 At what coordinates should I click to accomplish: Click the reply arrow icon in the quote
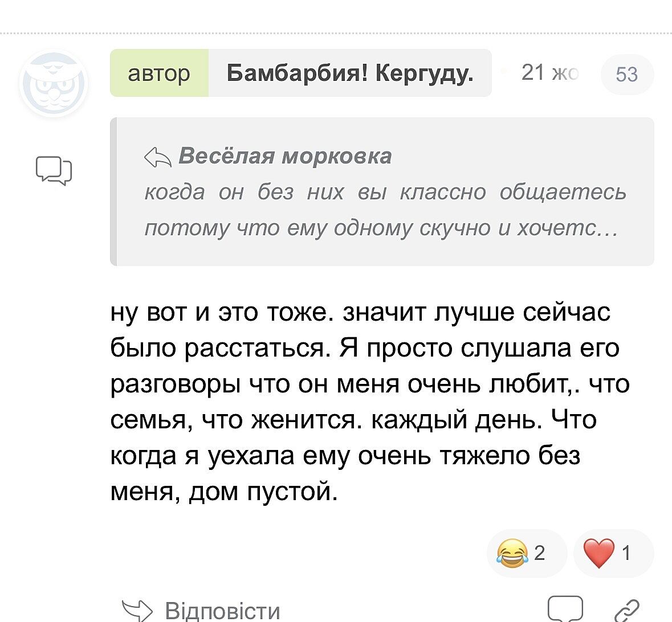click(158, 157)
